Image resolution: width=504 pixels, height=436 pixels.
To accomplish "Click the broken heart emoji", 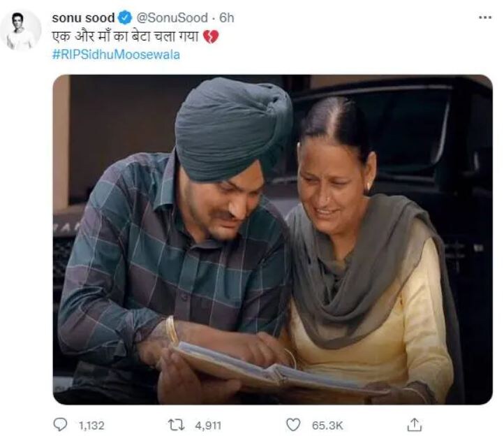I will (x=211, y=36).
